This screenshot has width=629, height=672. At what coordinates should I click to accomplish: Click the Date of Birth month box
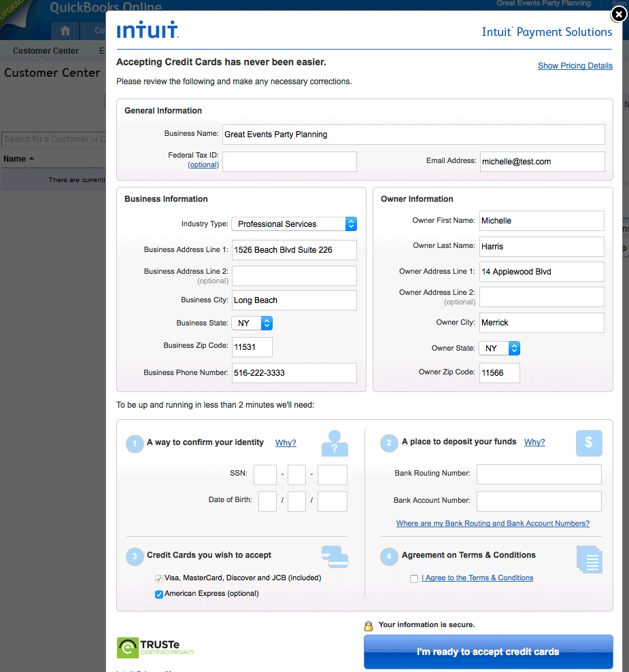[267, 501]
